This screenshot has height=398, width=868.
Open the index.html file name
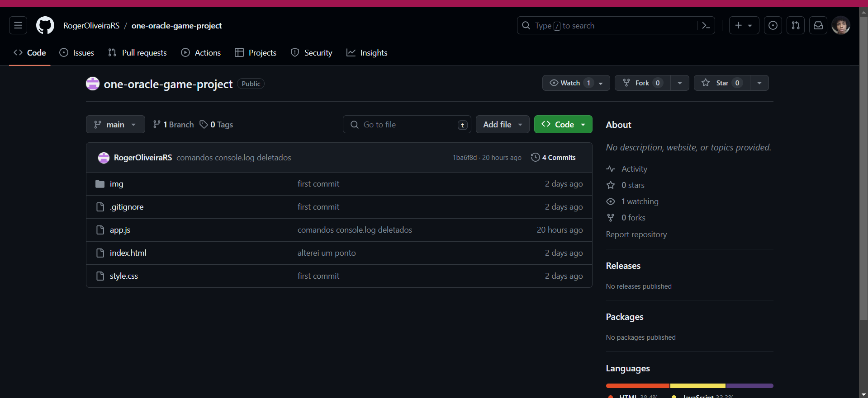(128, 253)
